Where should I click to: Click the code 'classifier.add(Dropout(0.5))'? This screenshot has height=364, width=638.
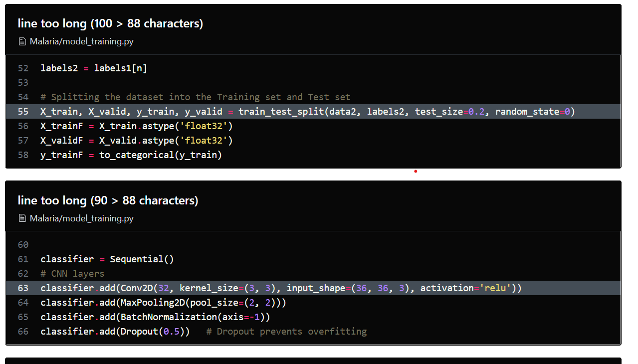(115, 332)
